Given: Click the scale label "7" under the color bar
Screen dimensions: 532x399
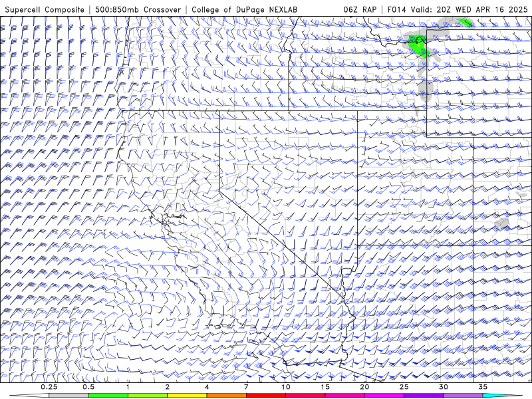Looking at the screenshot, I should coord(246,387).
